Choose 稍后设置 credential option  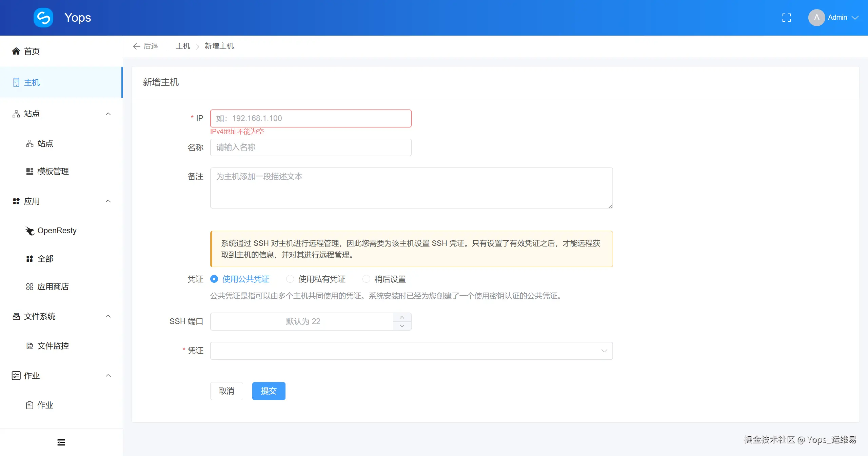(366, 279)
